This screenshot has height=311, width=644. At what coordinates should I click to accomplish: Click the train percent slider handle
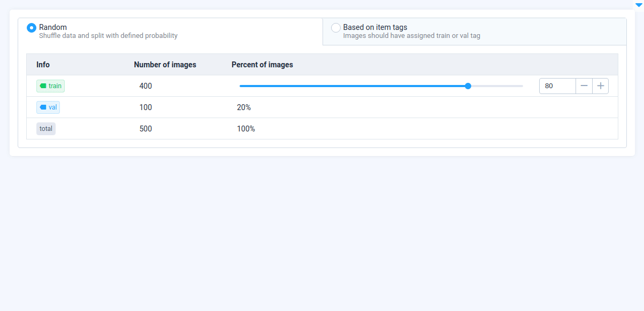[x=468, y=86]
